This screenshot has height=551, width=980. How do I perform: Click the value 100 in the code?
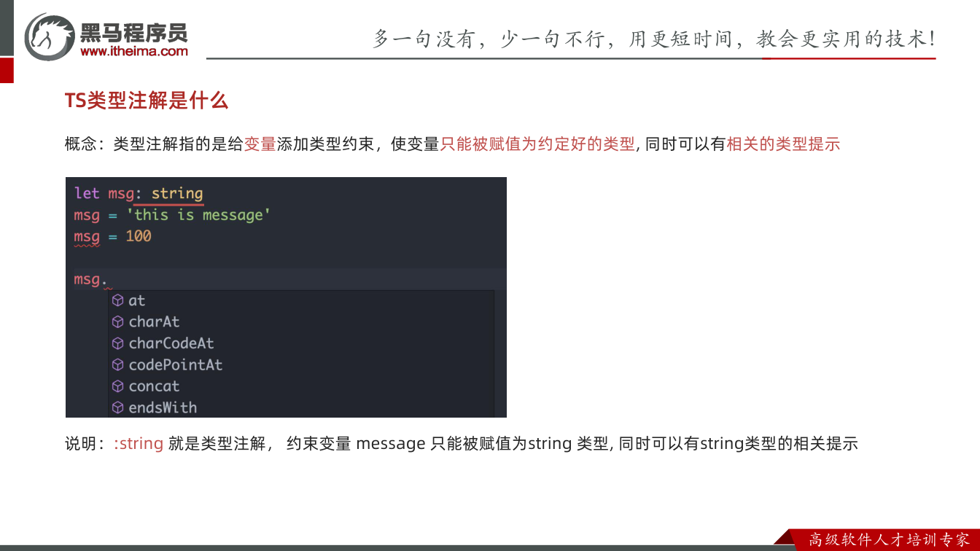point(139,236)
